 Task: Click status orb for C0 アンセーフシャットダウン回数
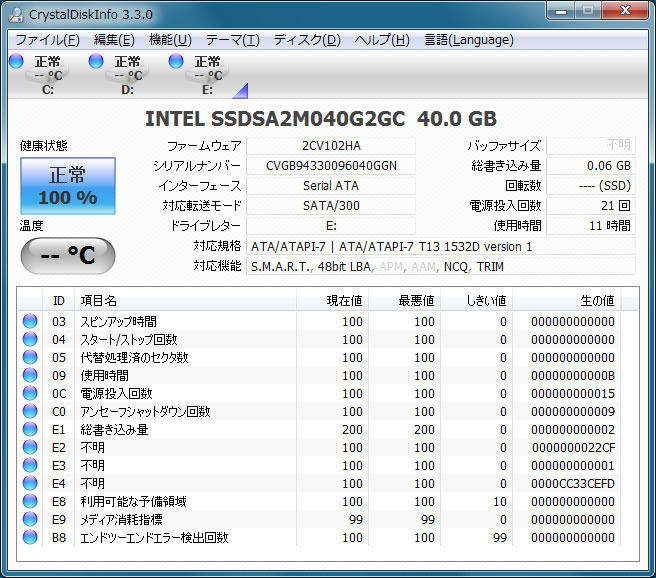click(30, 411)
